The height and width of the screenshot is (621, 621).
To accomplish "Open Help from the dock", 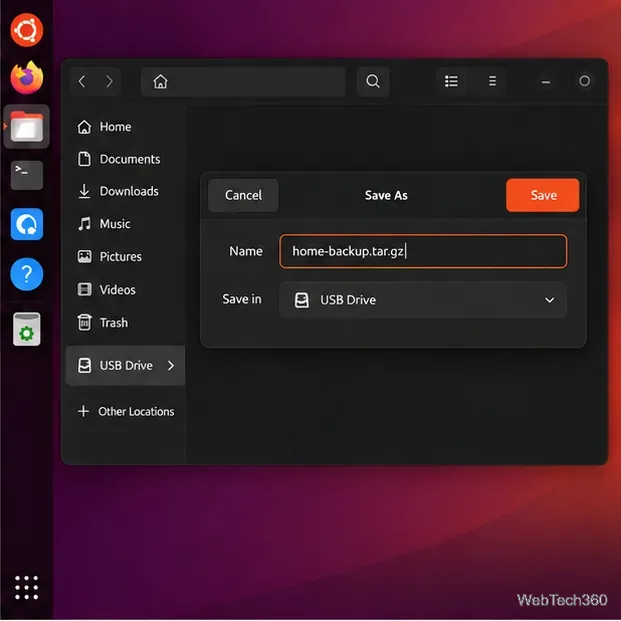I will click(27, 274).
